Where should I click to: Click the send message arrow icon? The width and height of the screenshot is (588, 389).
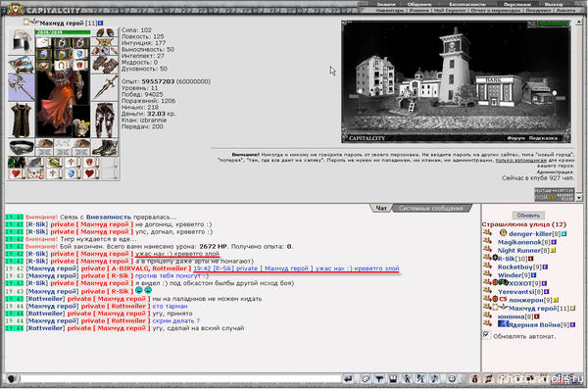point(348,379)
